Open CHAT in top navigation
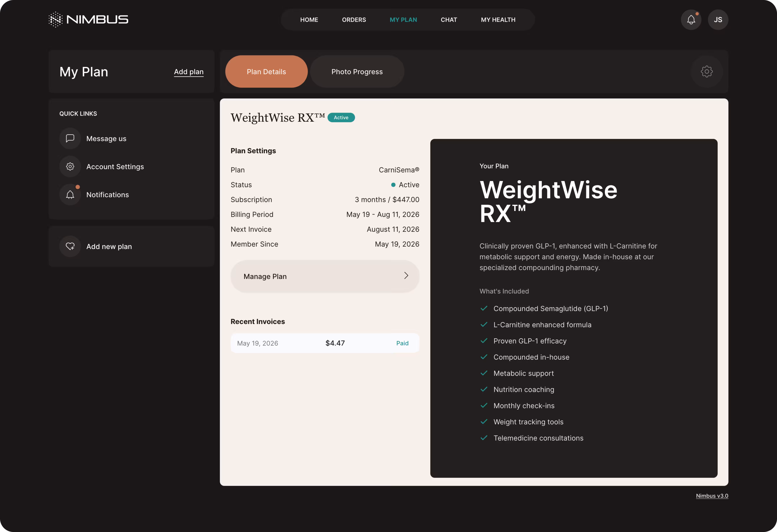Image resolution: width=777 pixels, height=532 pixels. click(449, 20)
